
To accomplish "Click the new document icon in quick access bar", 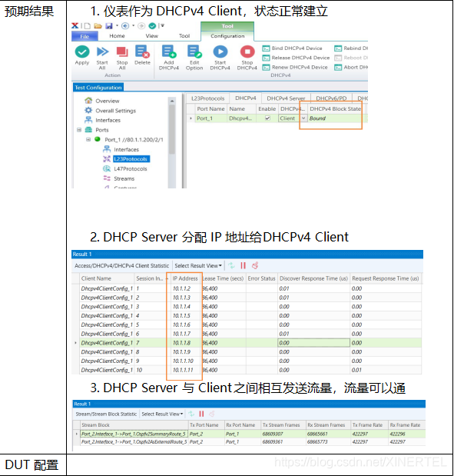I will coord(88,26).
